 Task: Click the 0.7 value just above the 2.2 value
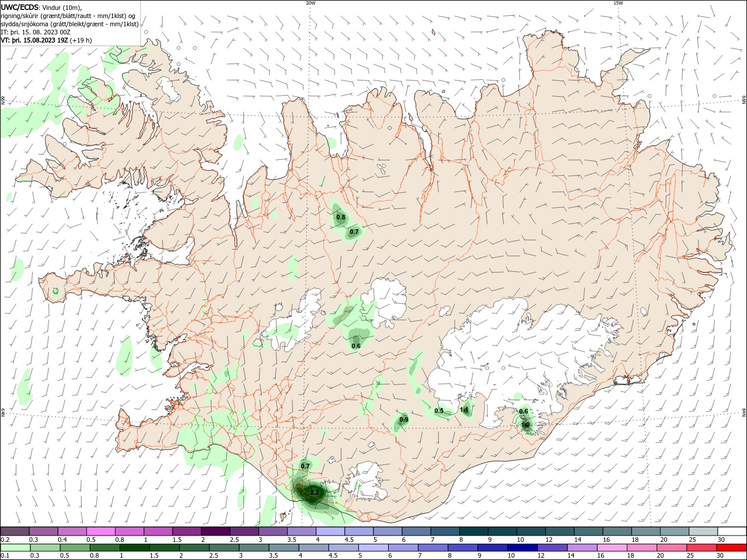[x=305, y=466]
